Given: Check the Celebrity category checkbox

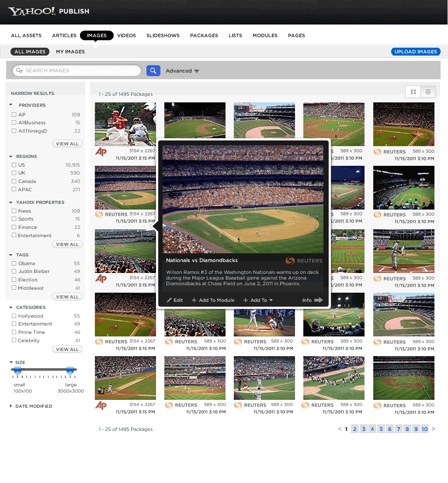Looking at the screenshot, I should coord(14,340).
